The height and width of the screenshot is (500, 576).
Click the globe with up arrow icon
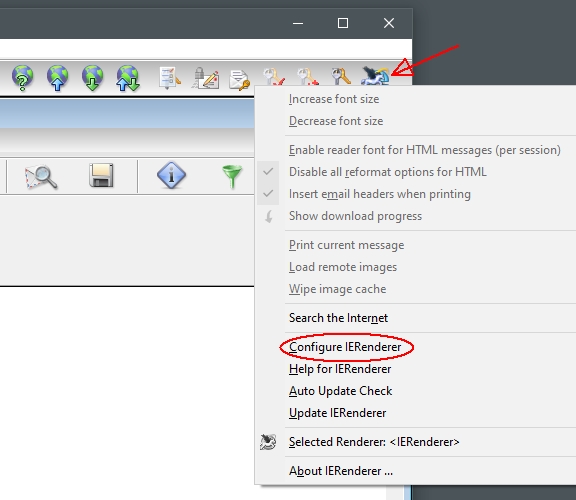coord(57,78)
